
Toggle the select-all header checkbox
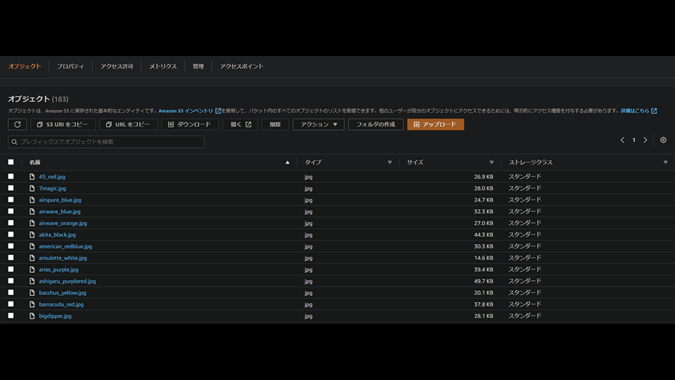click(11, 162)
